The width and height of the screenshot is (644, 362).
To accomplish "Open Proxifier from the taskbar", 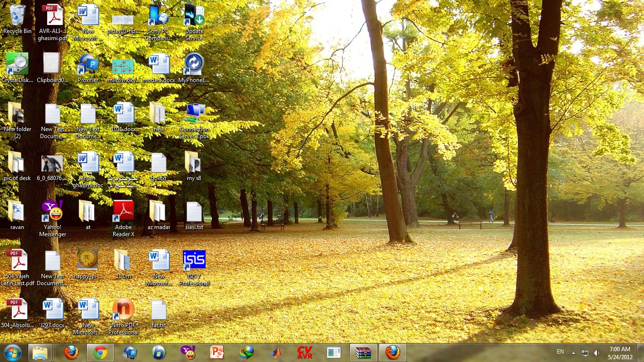I will coord(130,353).
